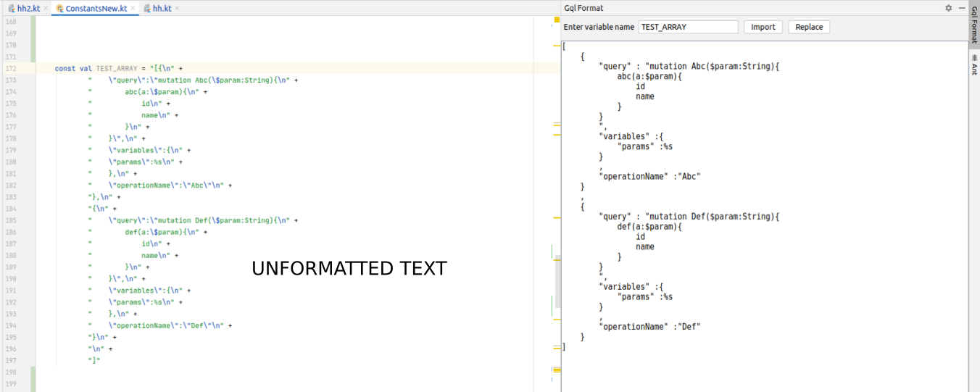The height and width of the screenshot is (392, 980).
Task: Click the 'mutation Def' line in editor code
Action: click(x=193, y=220)
